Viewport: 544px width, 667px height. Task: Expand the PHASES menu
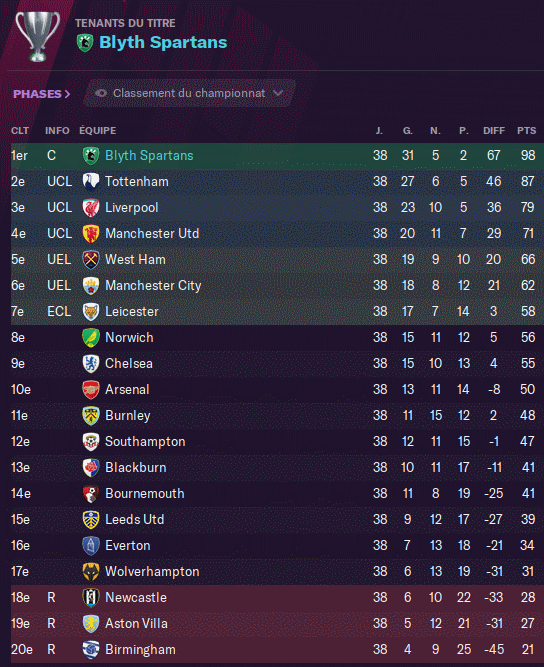[41, 94]
